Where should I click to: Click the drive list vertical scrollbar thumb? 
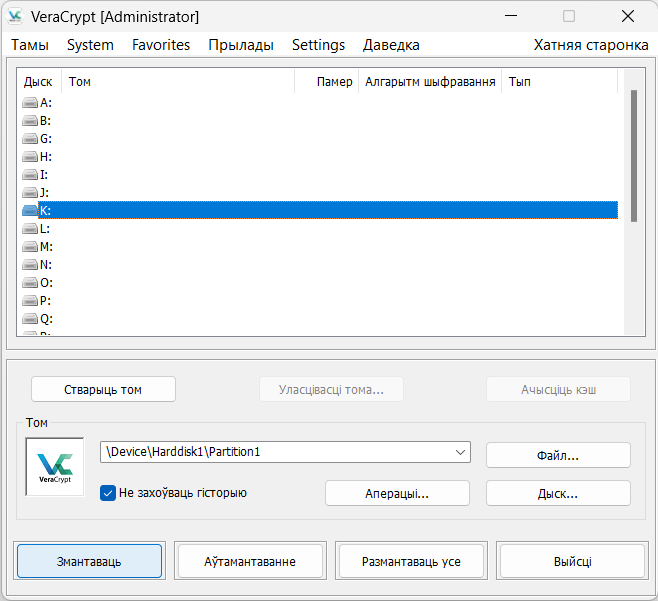634,156
